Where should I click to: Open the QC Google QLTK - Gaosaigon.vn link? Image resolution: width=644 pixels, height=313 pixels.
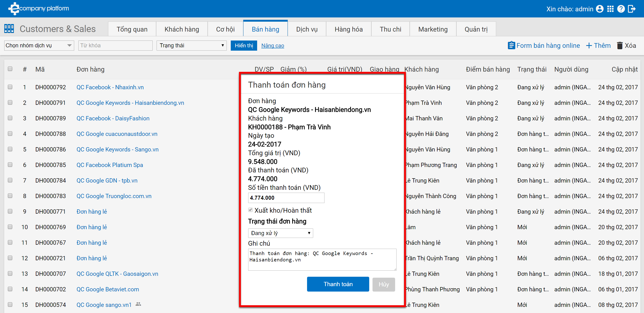117,274
